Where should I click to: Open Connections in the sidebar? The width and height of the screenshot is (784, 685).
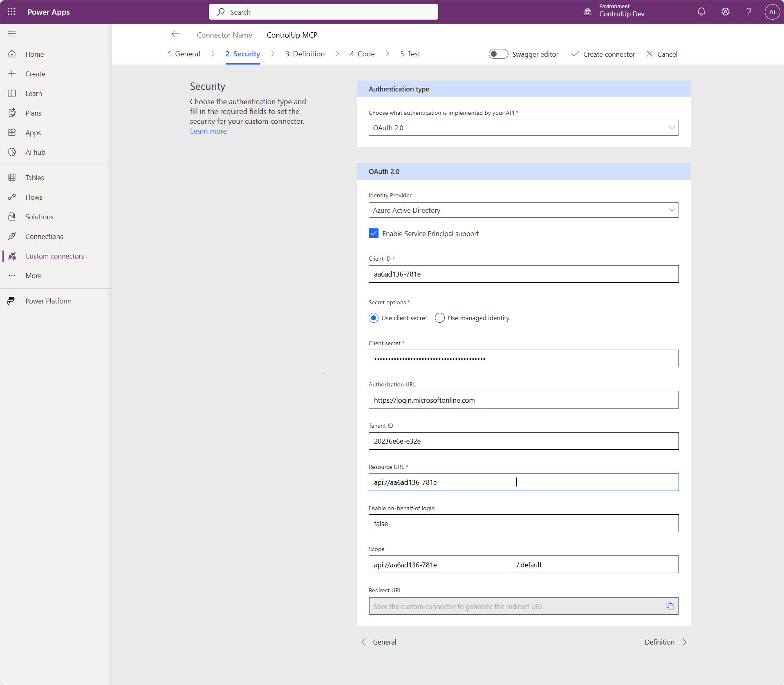point(44,237)
